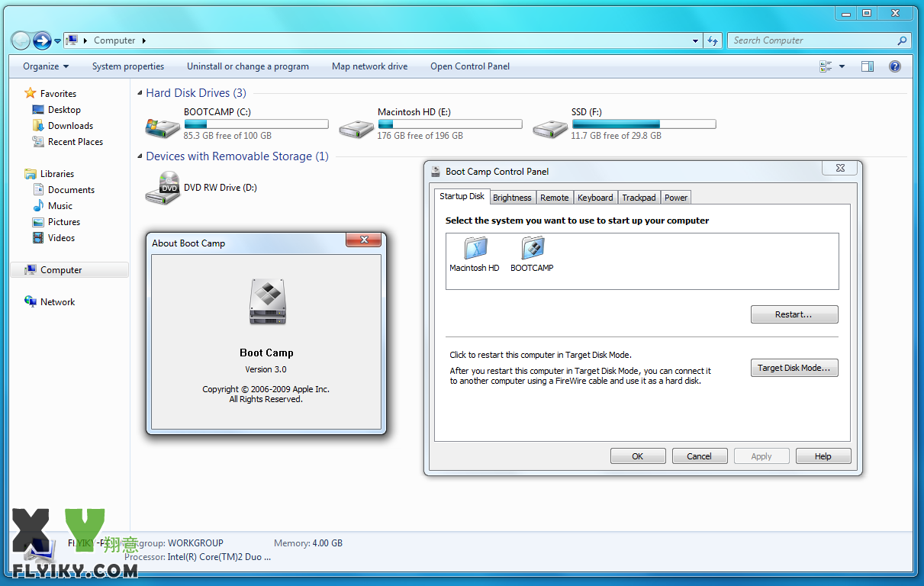
Task: Click the Macintosh HD (E:) drive icon
Action: click(356, 127)
